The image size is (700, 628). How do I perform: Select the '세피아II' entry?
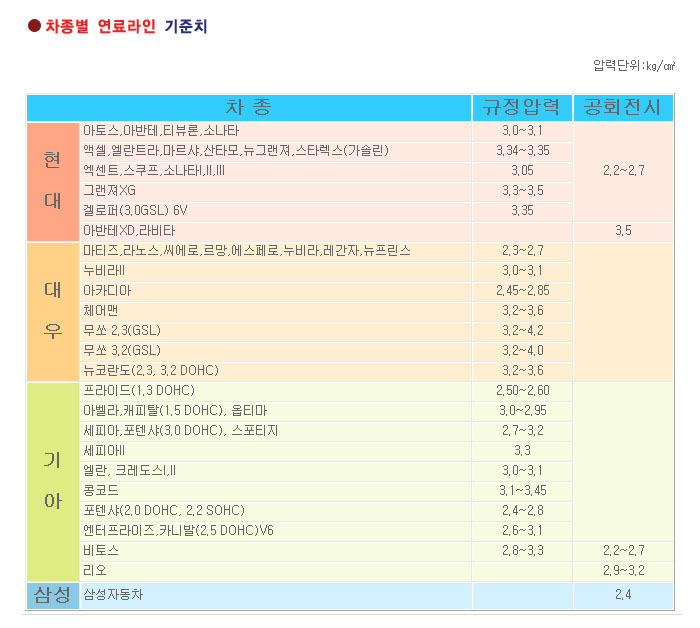click(104, 451)
